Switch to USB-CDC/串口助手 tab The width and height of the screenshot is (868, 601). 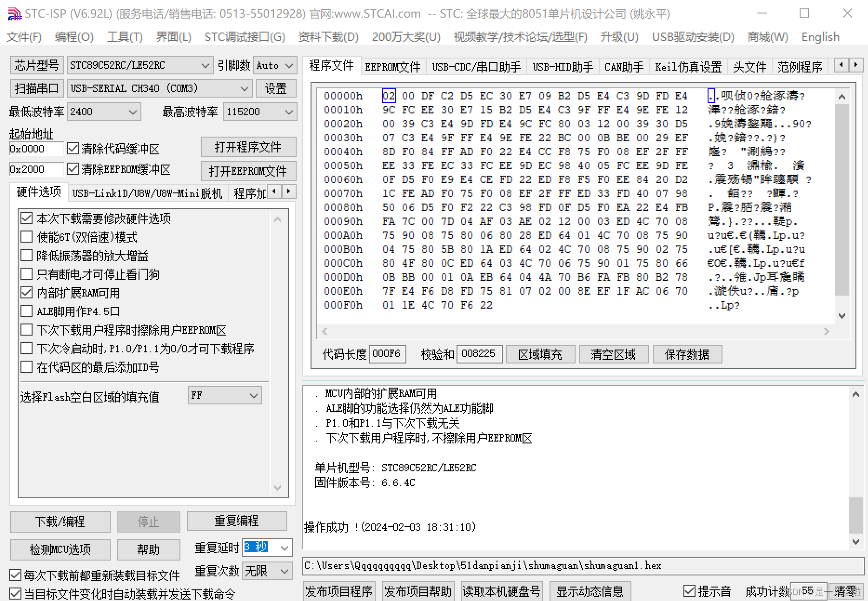pyautogui.click(x=476, y=67)
